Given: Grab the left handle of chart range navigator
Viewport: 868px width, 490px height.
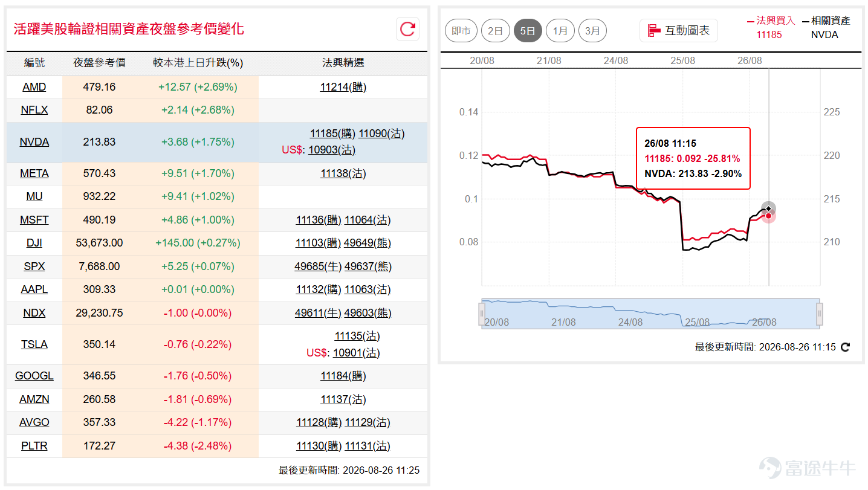Looking at the screenshot, I should coord(482,314).
